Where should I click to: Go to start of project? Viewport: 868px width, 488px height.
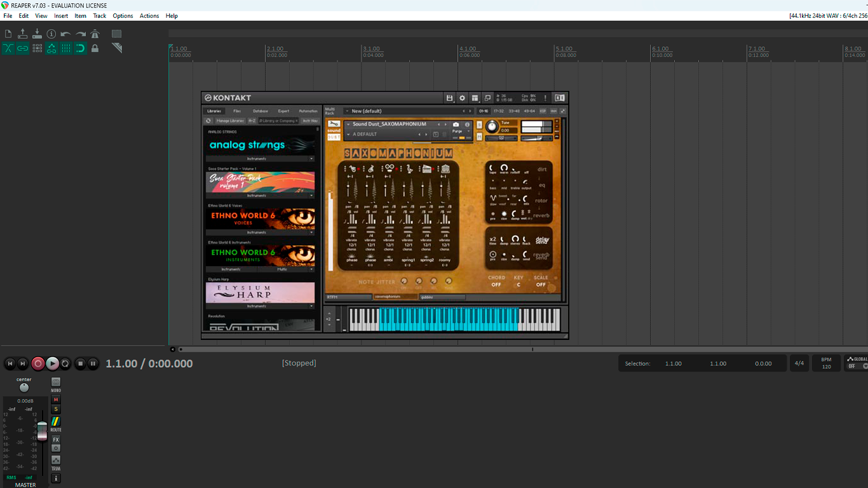coord(10,363)
